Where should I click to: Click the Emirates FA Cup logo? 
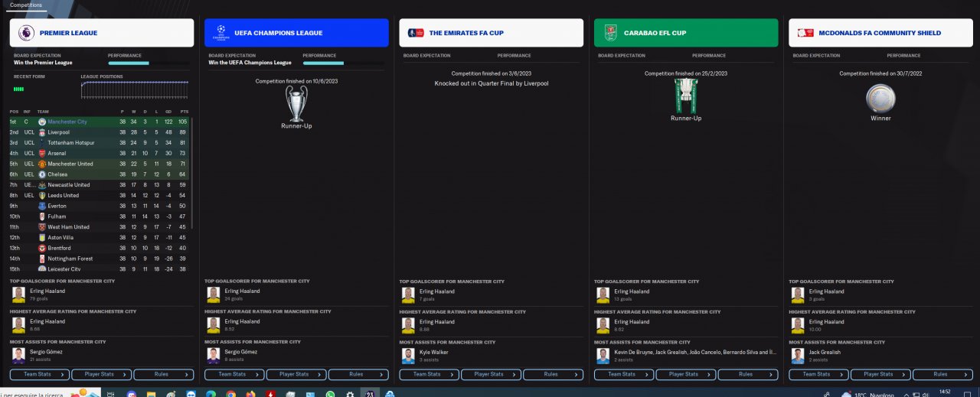click(416, 33)
